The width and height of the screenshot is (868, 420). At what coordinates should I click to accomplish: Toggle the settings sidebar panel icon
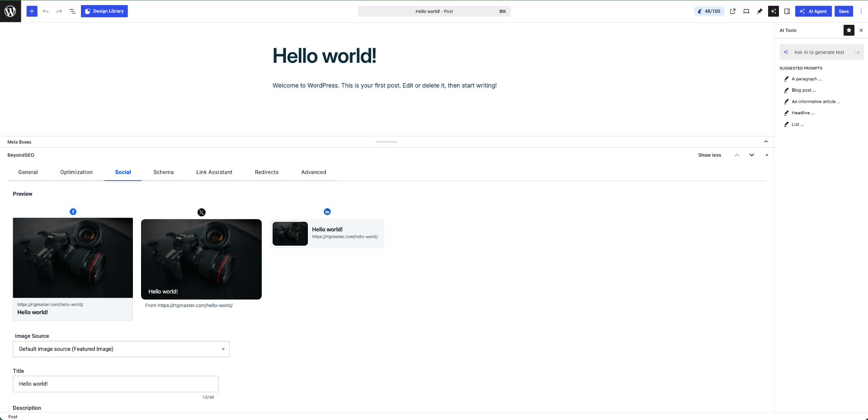(x=787, y=11)
